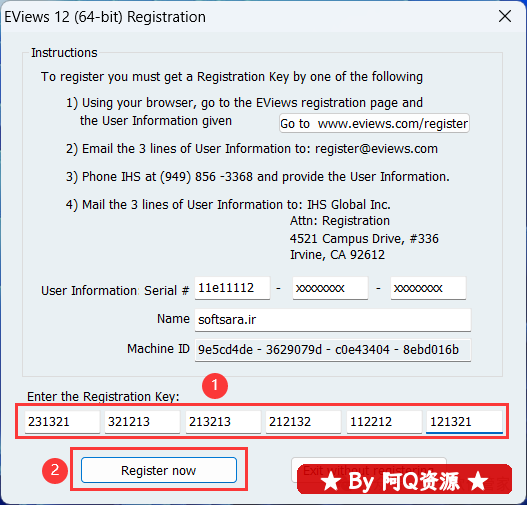Select the last Serial # field
This screenshot has height=505, width=527.
pyautogui.click(x=428, y=288)
